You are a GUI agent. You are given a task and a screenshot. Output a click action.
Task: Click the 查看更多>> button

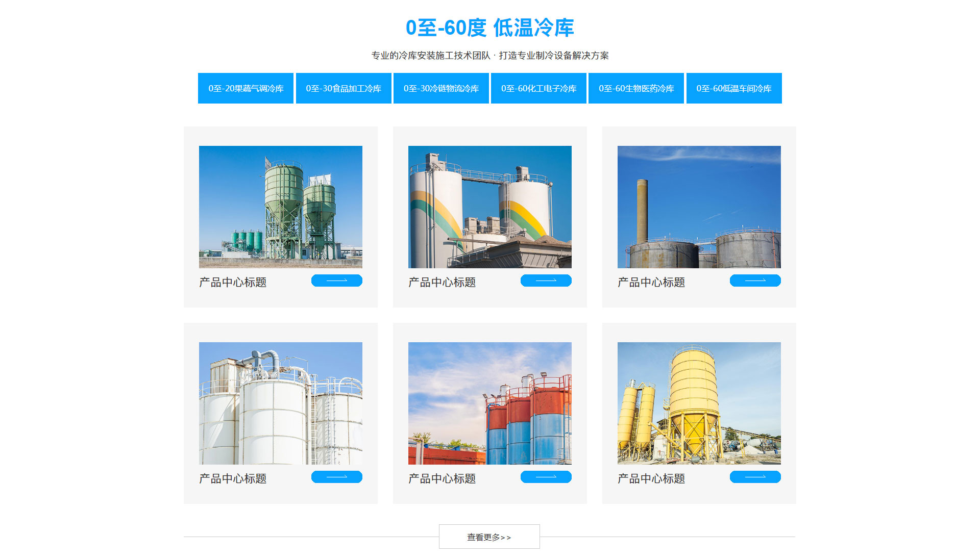click(x=489, y=537)
